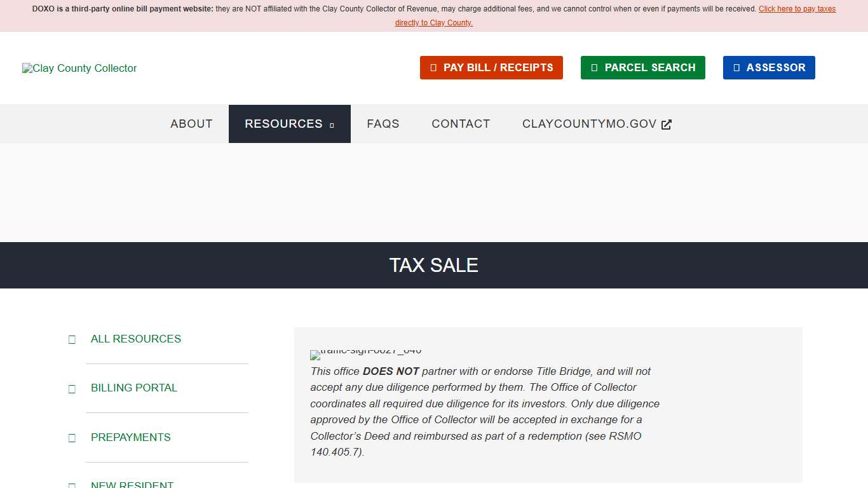Click the external link icon next to CLAYCOUNTYMO.GOV

click(x=666, y=124)
